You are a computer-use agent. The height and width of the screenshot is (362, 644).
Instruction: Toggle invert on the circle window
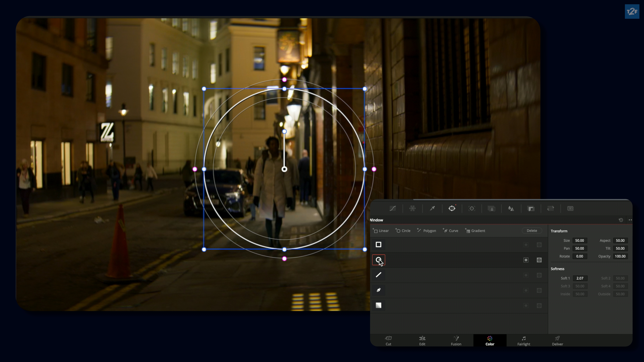pyautogui.click(x=526, y=260)
